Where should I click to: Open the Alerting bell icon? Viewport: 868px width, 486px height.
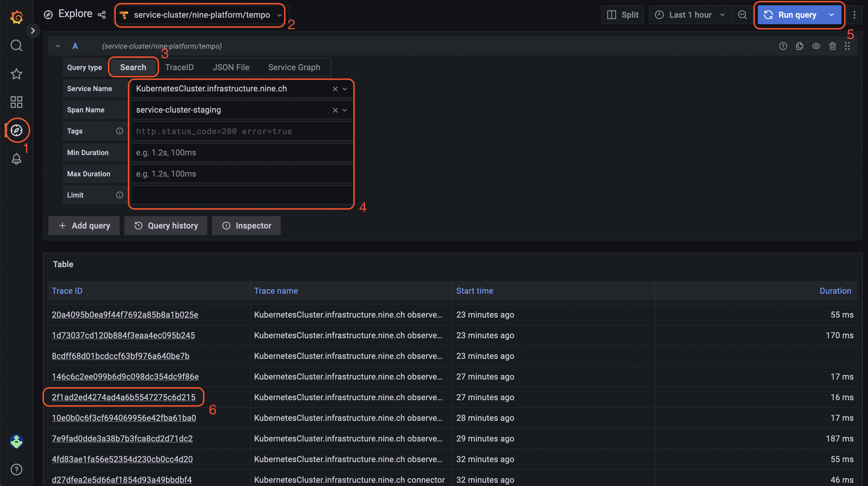[16, 159]
